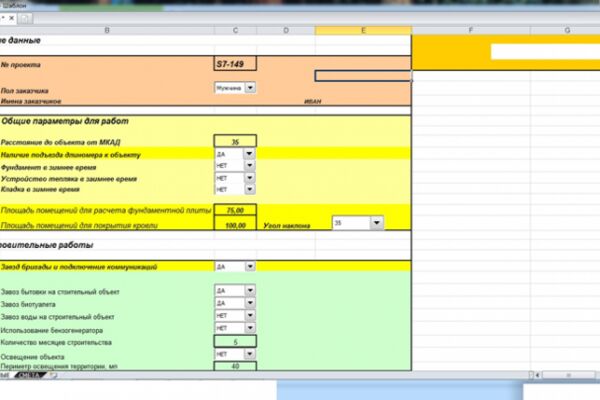Select the foundation slab area cell 75,00
Screen dimensions: 600x400
(x=235, y=210)
